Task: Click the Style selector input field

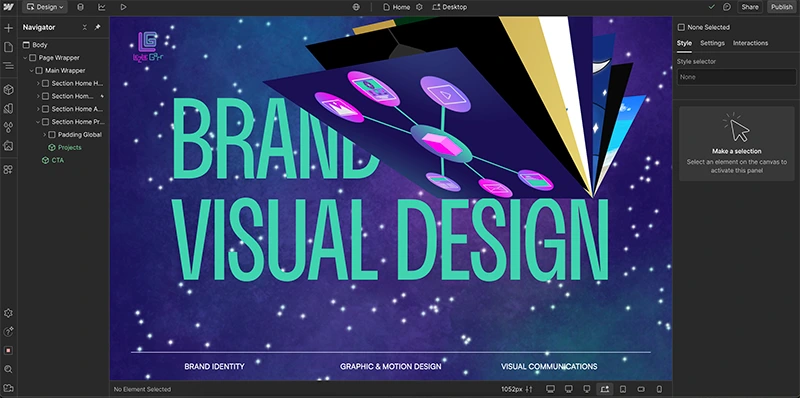Action: click(736, 77)
